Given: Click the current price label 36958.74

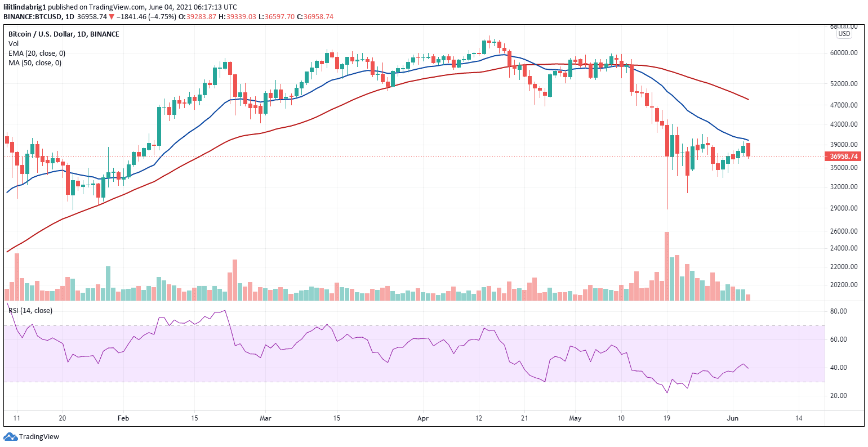Looking at the screenshot, I should click(843, 157).
